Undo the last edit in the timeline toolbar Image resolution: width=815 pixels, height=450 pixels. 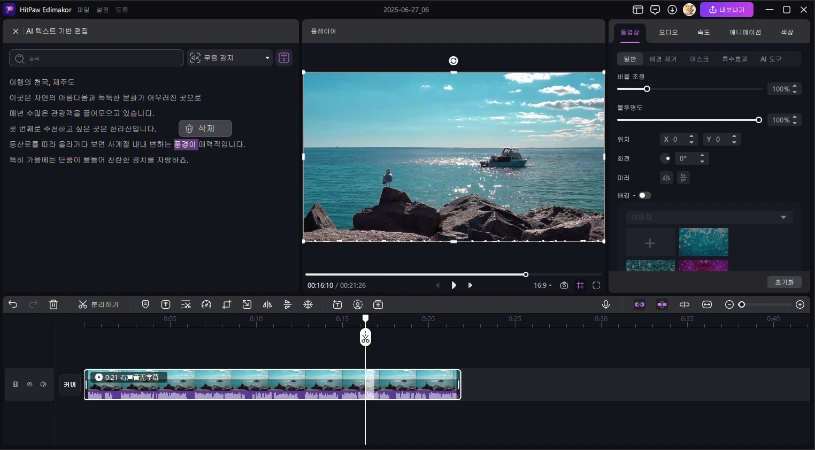click(x=13, y=305)
